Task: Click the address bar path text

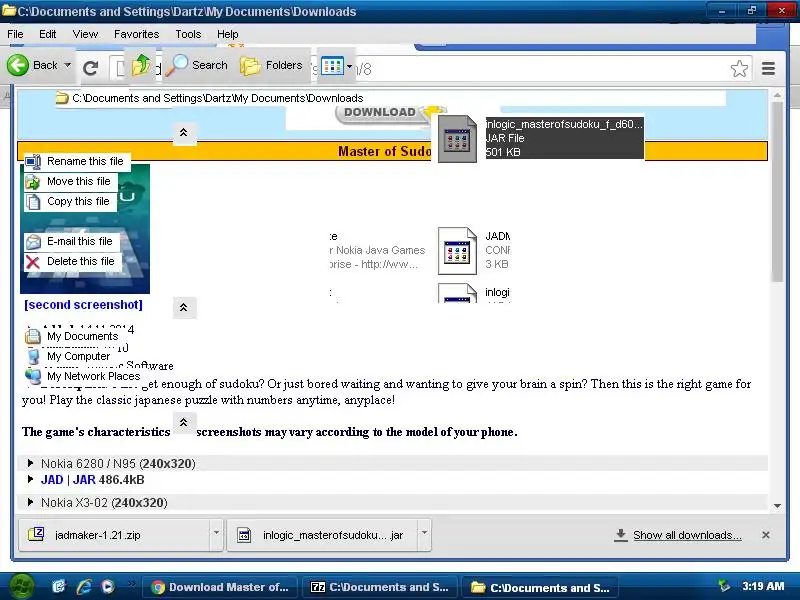Action: [218, 98]
